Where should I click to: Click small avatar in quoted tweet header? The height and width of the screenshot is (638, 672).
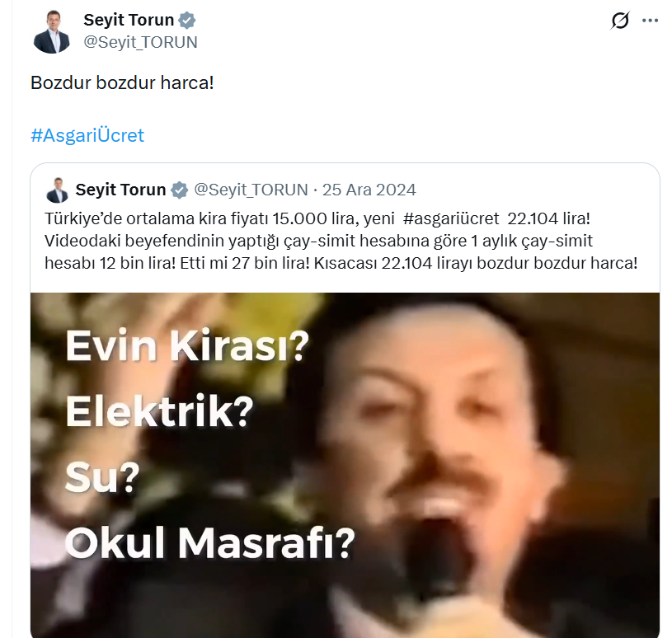(x=57, y=190)
